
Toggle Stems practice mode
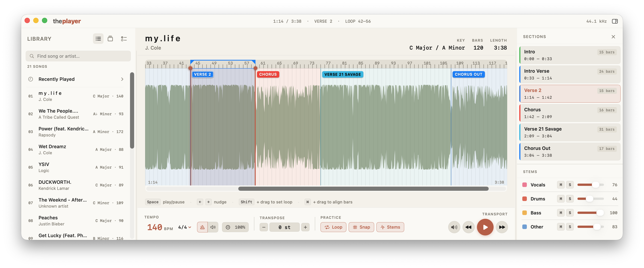tap(390, 227)
